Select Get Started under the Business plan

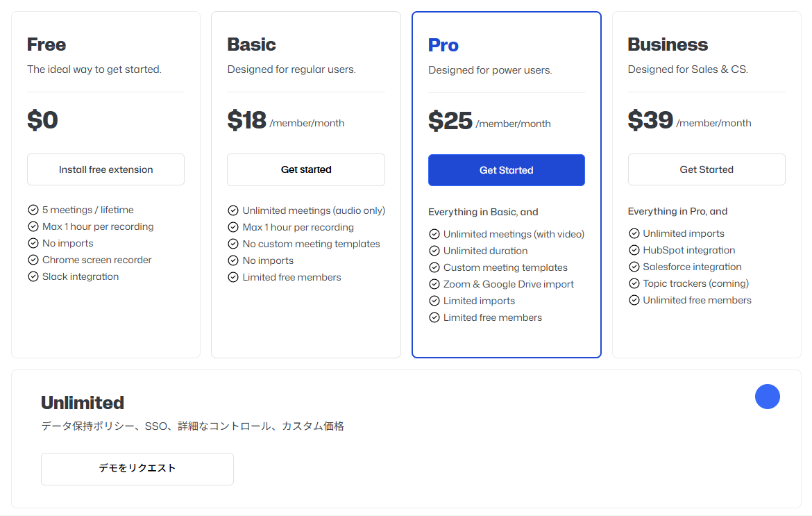tap(706, 169)
